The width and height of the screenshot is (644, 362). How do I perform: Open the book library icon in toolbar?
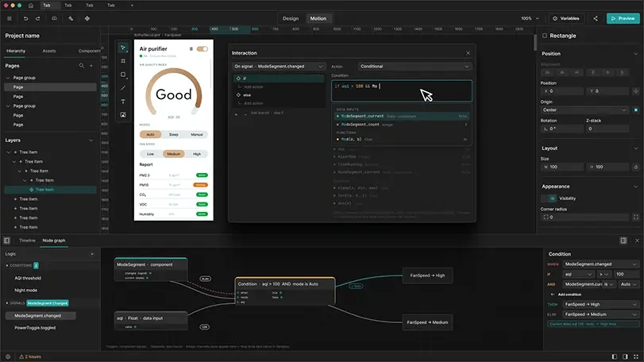54,18
